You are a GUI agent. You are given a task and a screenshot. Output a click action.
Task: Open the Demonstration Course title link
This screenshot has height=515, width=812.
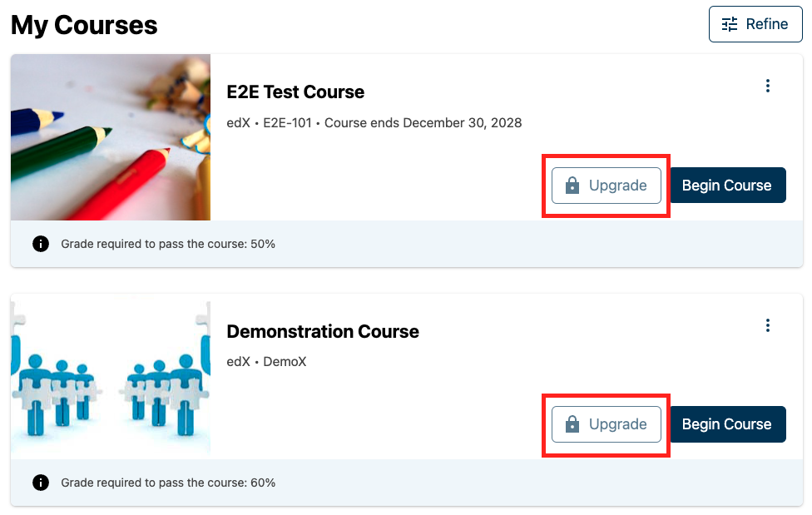(323, 332)
